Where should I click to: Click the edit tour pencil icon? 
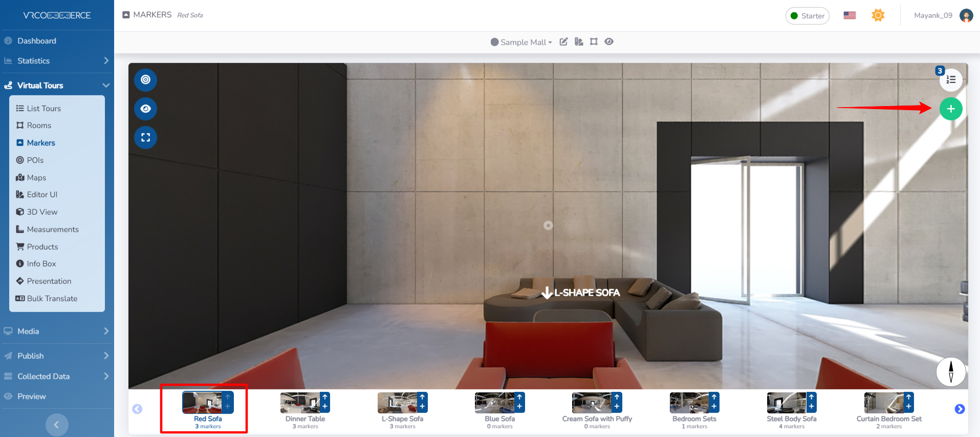[563, 42]
